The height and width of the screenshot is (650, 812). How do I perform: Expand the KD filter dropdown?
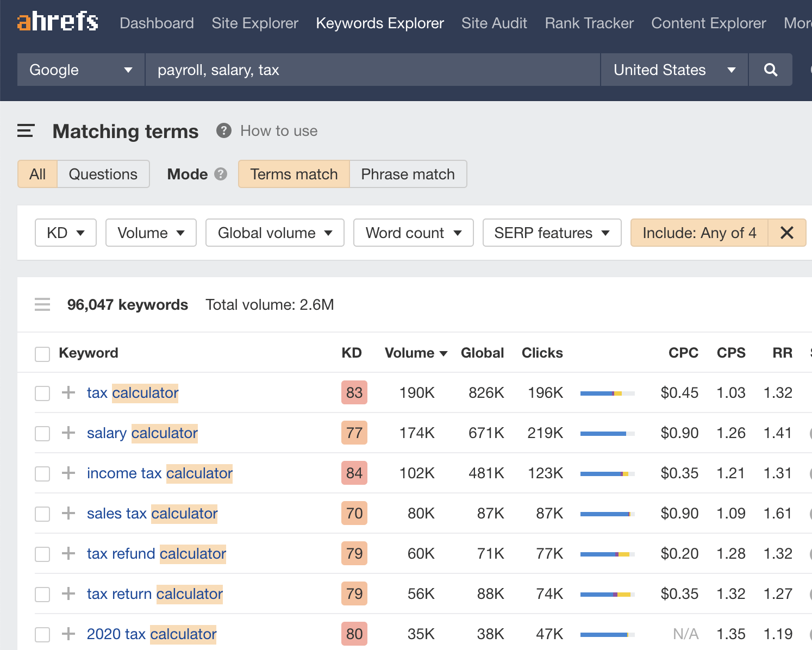66,233
